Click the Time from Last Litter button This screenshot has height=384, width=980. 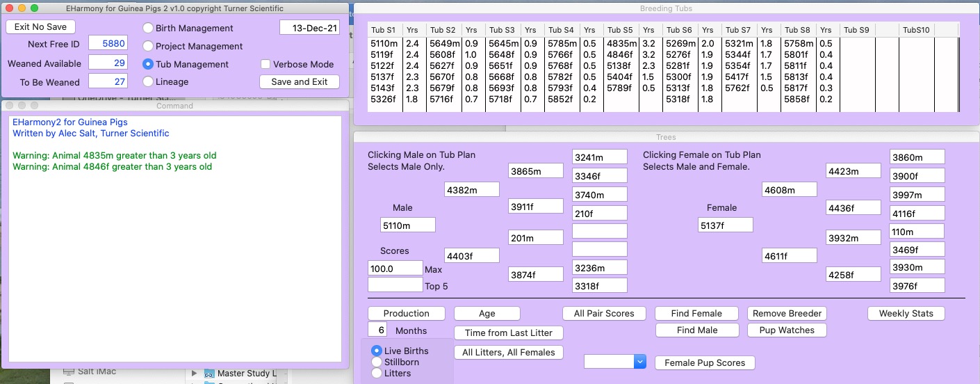509,333
